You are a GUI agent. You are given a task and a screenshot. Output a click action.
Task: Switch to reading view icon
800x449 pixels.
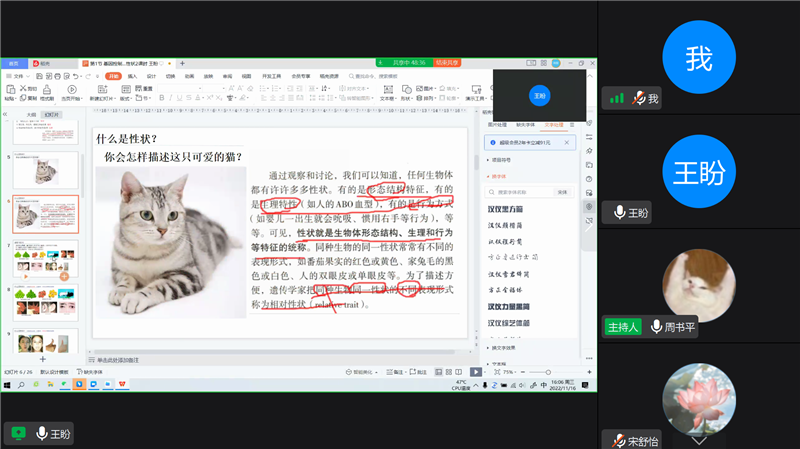click(x=459, y=372)
